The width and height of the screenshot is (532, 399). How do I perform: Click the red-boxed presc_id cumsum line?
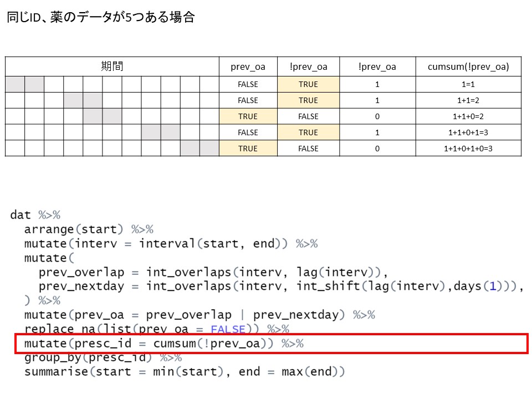163,344
